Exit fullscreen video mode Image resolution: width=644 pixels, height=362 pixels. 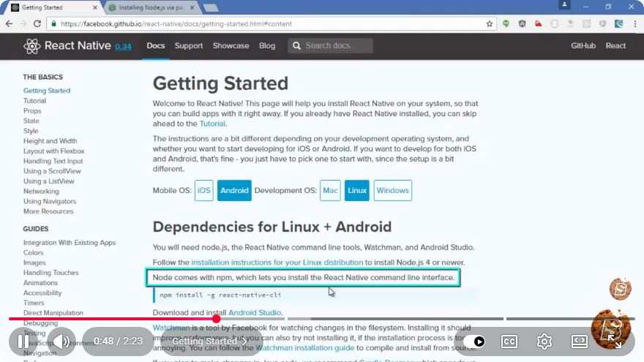tap(615, 341)
